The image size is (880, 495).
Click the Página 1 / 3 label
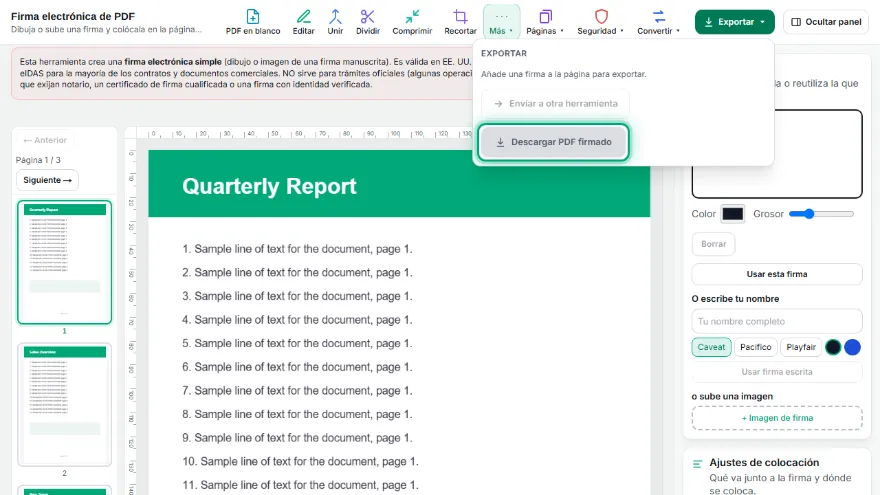tap(38, 160)
